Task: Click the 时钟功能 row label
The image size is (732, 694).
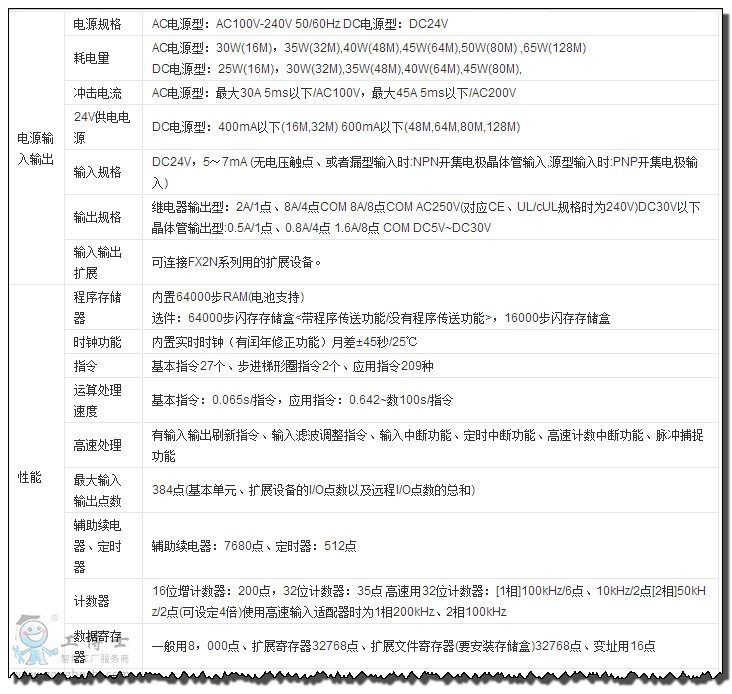Action: [x=97, y=342]
